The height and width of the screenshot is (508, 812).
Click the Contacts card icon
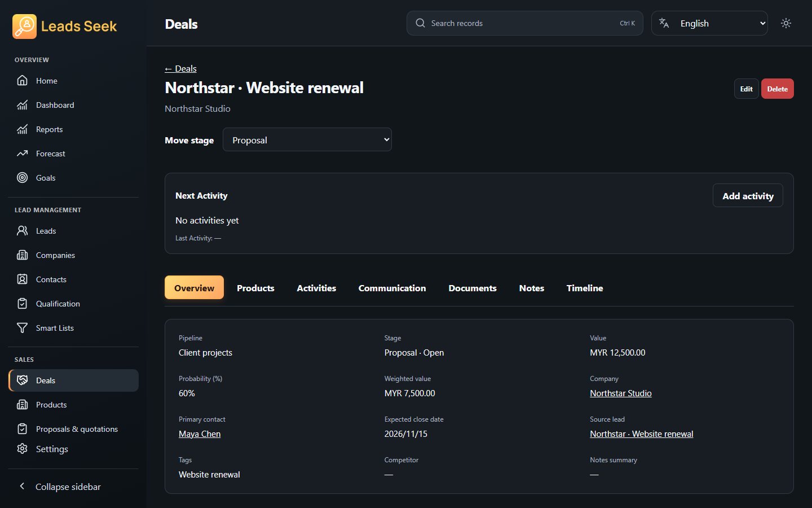coord(22,279)
